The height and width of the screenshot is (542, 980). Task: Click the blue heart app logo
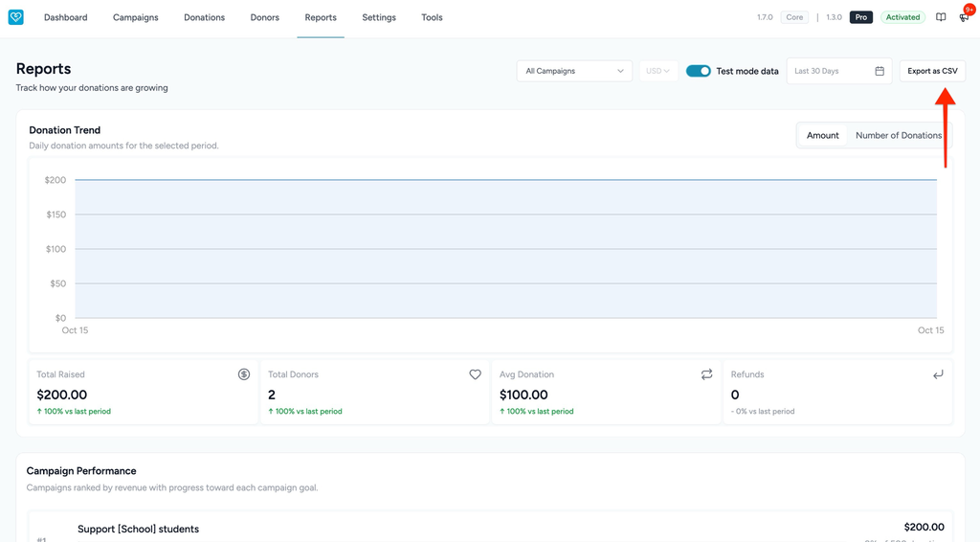click(x=15, y=17)
